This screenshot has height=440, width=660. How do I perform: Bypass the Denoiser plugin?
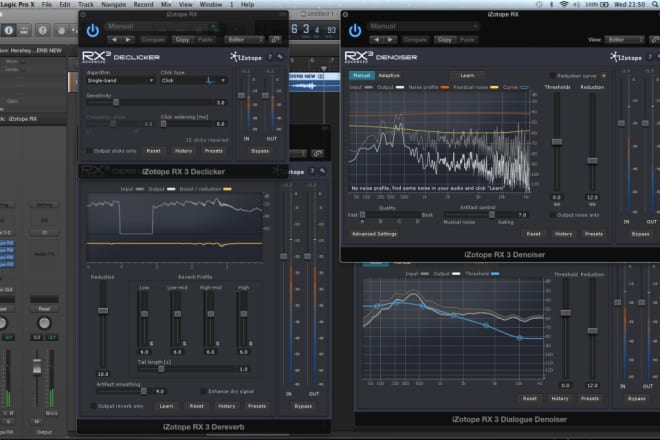pyautogui.click(x=640, y=234)
